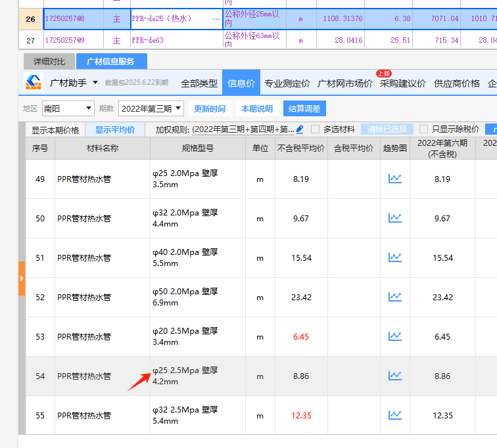Click 不含税平均价 column header
Viewport: 497px width, 448px height.
301,148
